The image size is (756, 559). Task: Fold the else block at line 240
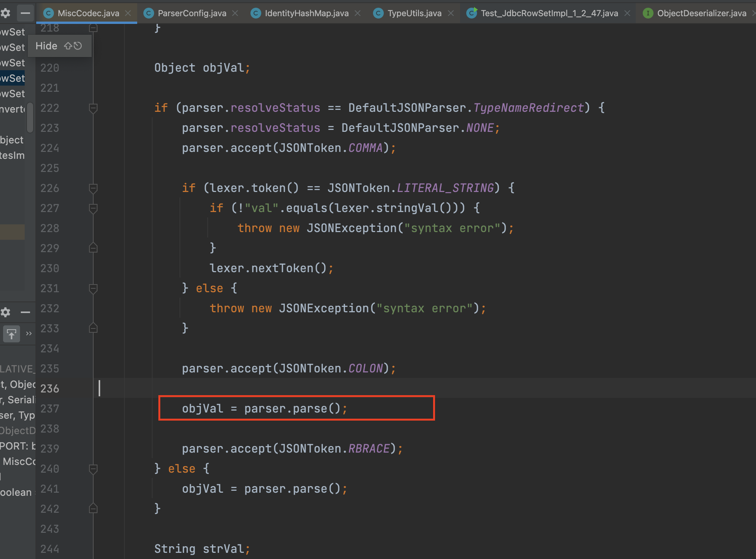tap(93, 469)
